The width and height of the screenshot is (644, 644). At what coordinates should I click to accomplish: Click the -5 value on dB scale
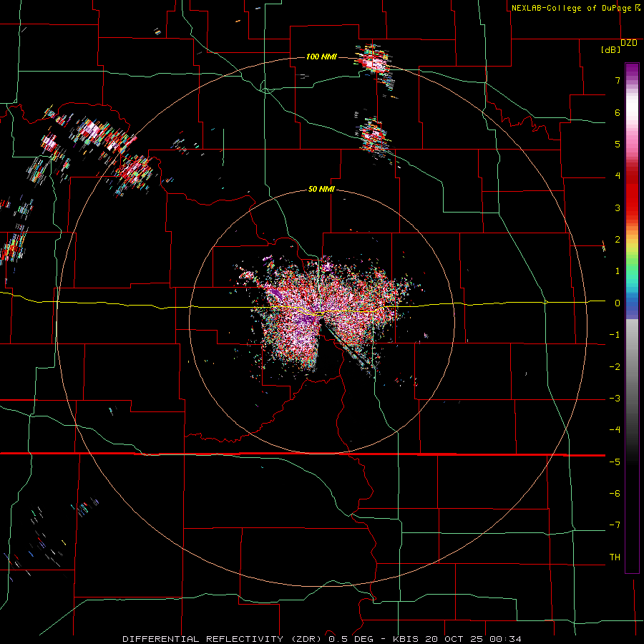pyautogui.click(x=615, y=462)
